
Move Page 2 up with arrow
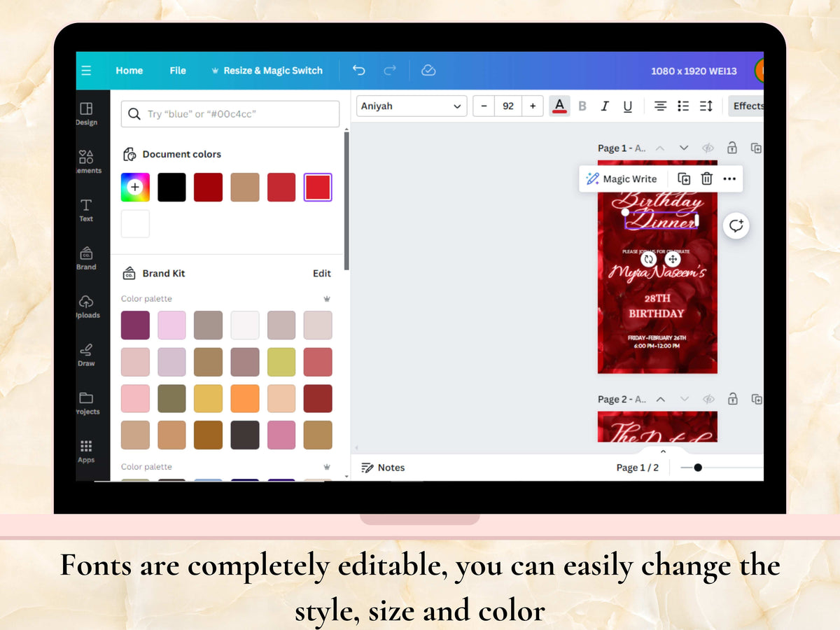[x=660, y=399]
